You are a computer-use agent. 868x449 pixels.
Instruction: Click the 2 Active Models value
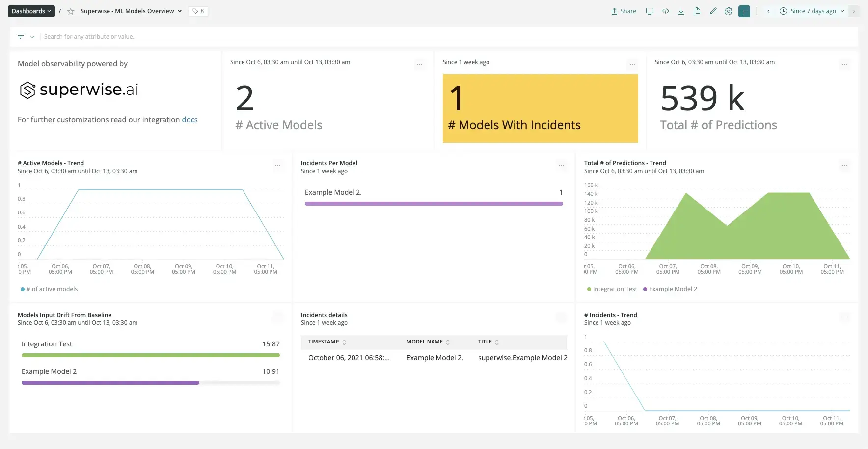click(x=244, y=99)
